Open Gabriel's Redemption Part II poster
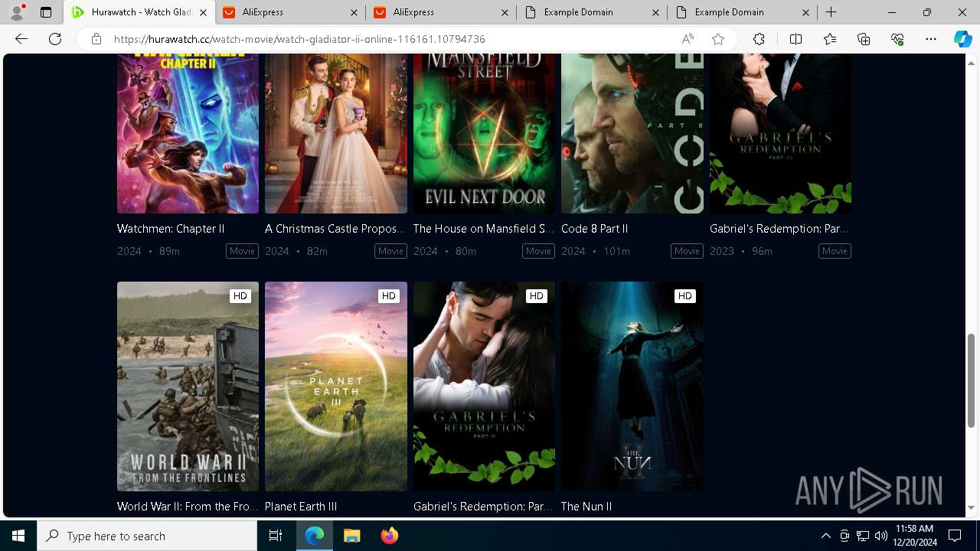Viewport: 980px width, 551px height. tap(484, 386)
